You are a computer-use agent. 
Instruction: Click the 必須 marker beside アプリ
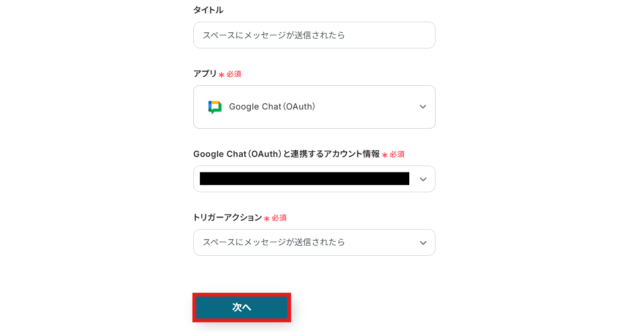(234, 74)
